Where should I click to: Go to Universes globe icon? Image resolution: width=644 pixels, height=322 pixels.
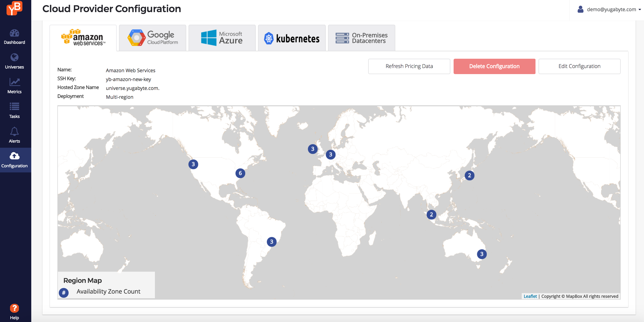tap(14, 57)
